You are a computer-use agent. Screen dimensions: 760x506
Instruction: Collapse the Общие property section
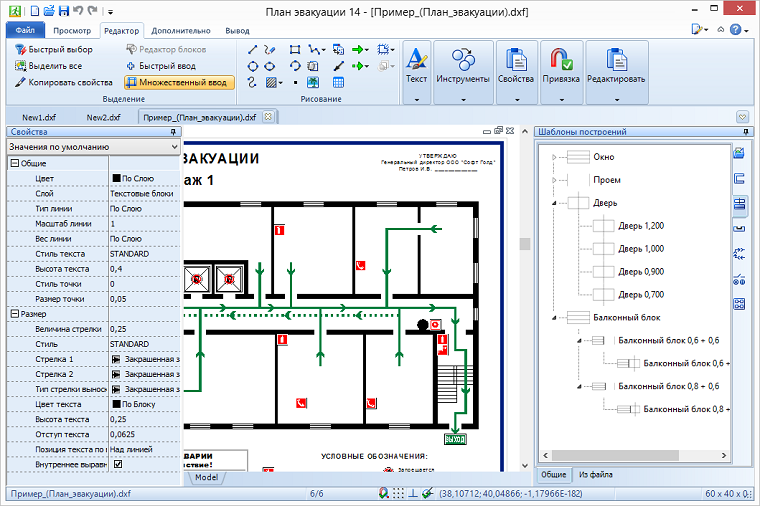[14, 163]
